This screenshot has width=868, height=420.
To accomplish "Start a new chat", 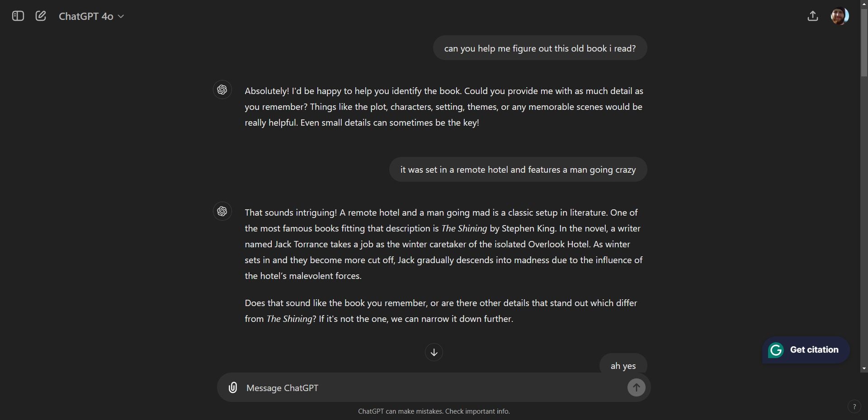I will click(x=41, y=16).
